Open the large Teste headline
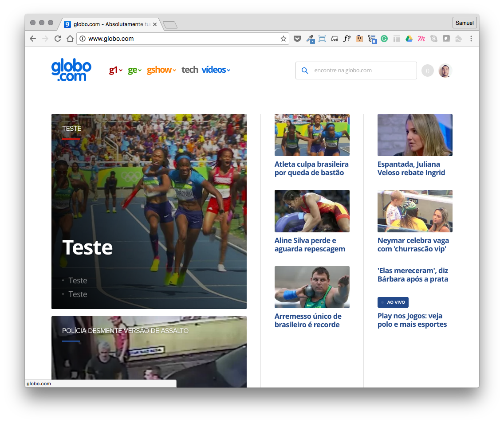The height and width of the screenshot is (423, 504). 87,247
